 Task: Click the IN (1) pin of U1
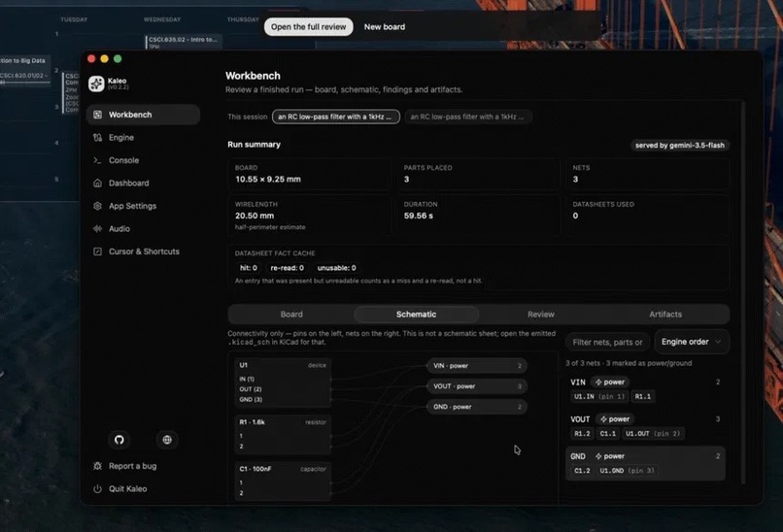click(x=247, y=379)
